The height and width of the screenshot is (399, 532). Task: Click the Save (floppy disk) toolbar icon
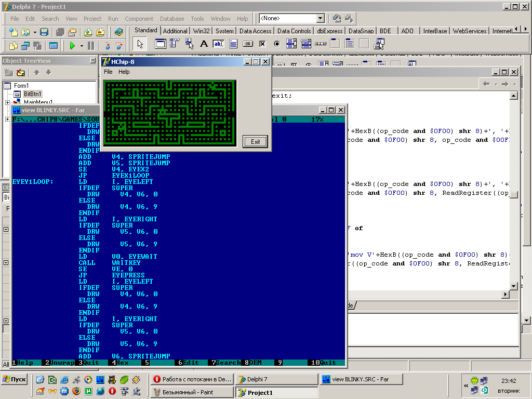tap(44, 32)
